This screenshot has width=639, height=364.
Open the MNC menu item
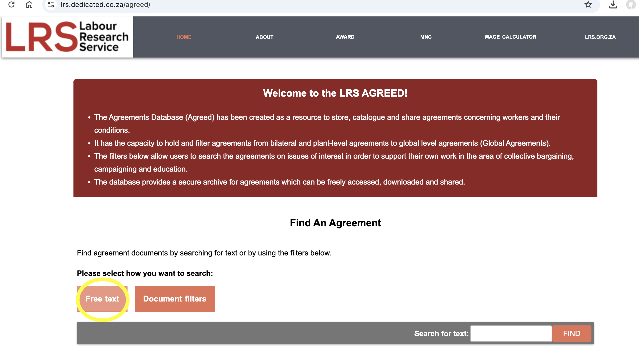click(x=426, y=37)
